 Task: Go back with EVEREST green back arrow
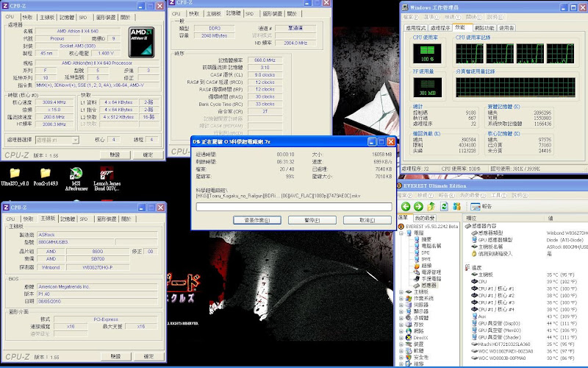click(406, 206)
